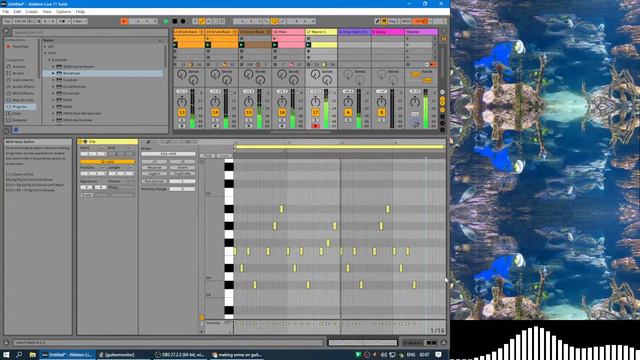The width and height of the screenshot is (640, 360).
Task: Open the quantization menu dropdown
Action: [x=80, y=21]
